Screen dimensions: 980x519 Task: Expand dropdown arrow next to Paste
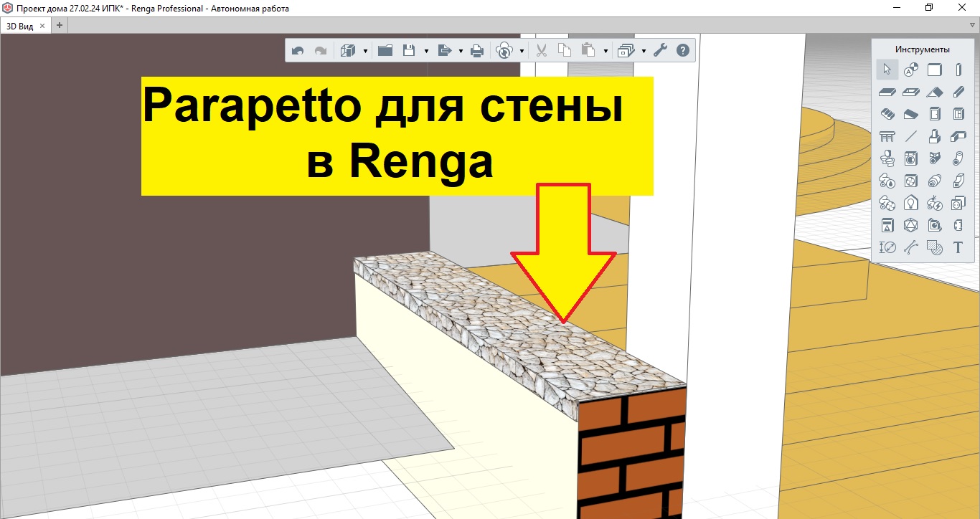pyautogui.click(x=606, y=52)
